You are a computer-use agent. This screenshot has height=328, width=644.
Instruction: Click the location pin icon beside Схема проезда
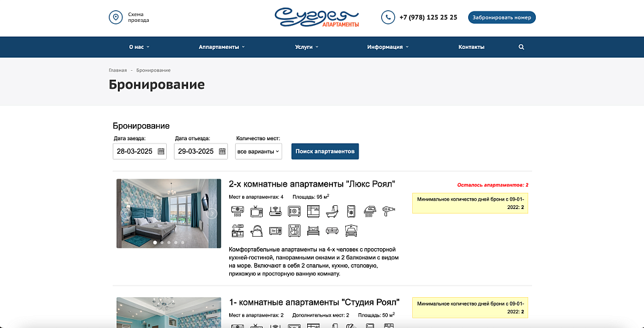[x=115, y=17]
